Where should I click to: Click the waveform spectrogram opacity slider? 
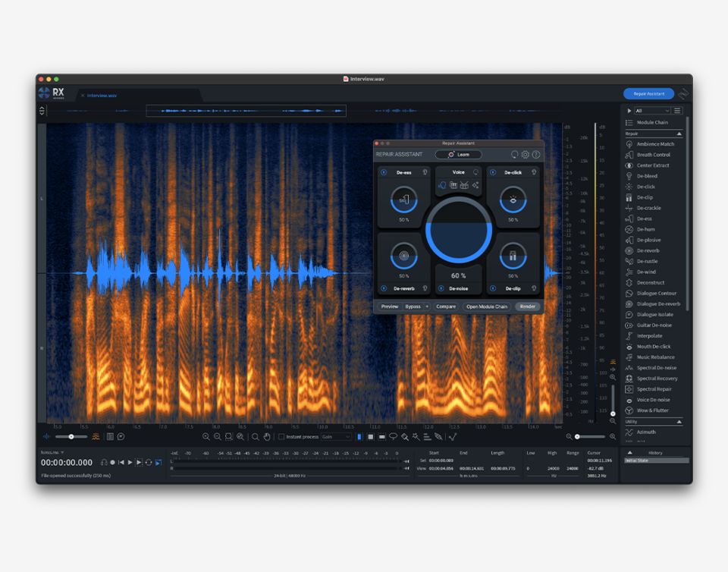71,437
